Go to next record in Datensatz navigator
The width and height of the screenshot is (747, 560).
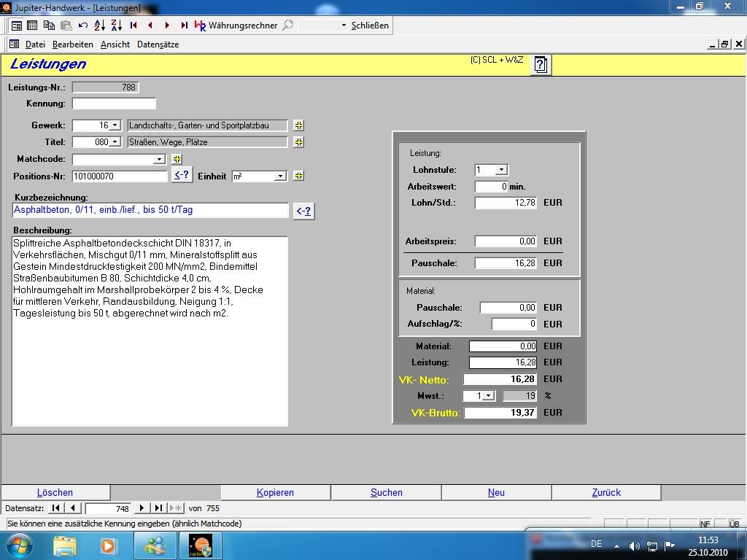(x=142, y=508)
